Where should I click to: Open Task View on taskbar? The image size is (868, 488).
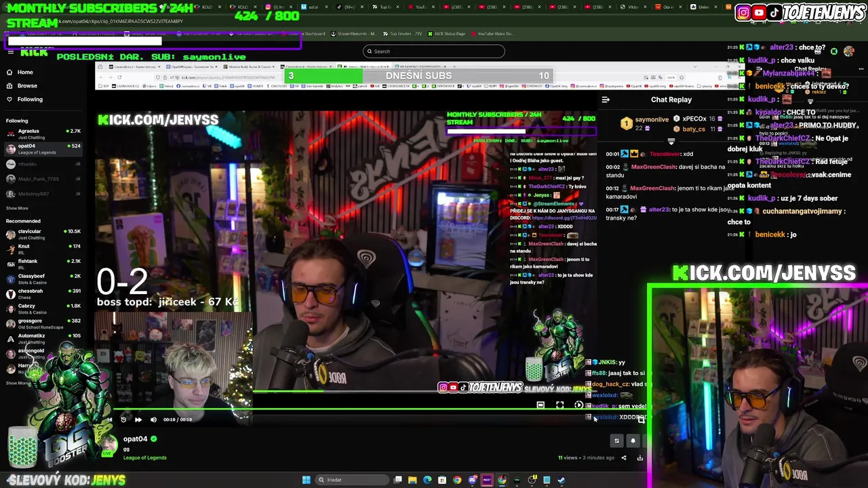[397, 480]
